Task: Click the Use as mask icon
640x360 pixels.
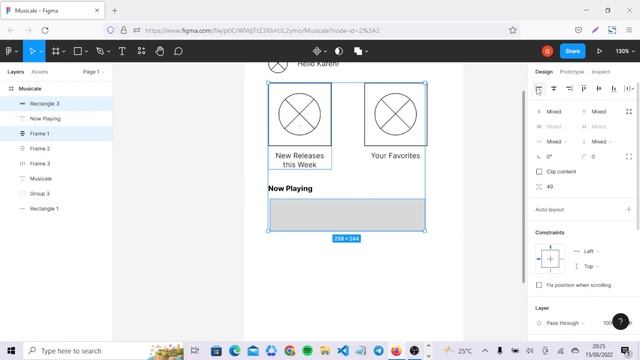Action: point(339,51)
